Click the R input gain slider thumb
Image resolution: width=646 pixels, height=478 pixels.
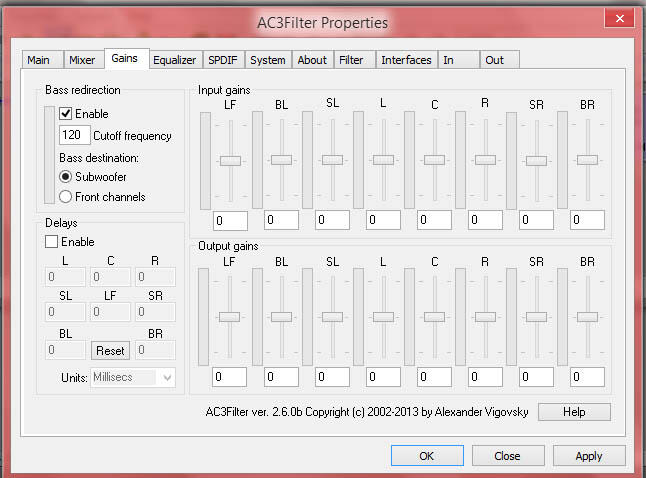485,159
